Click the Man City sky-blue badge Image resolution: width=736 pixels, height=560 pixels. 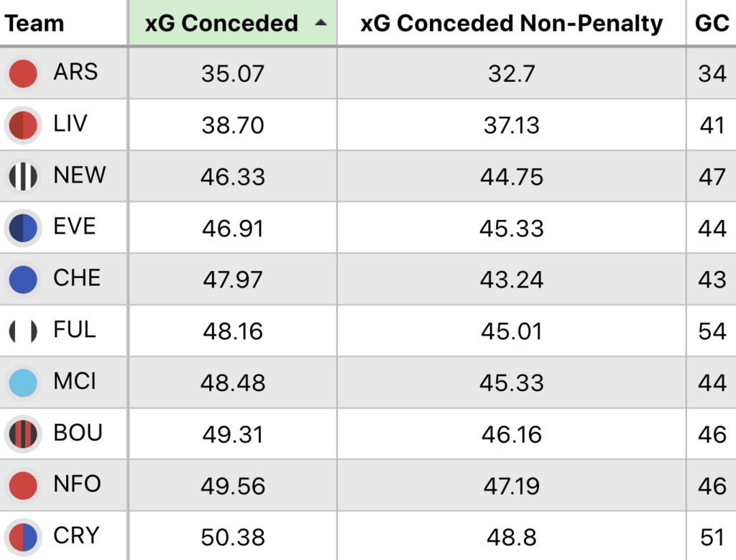coord(23,383)
